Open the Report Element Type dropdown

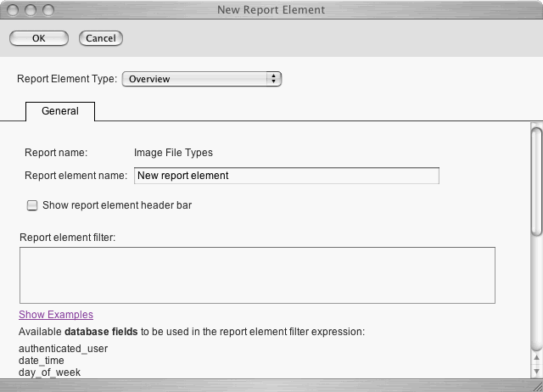[x=201, y=79]
